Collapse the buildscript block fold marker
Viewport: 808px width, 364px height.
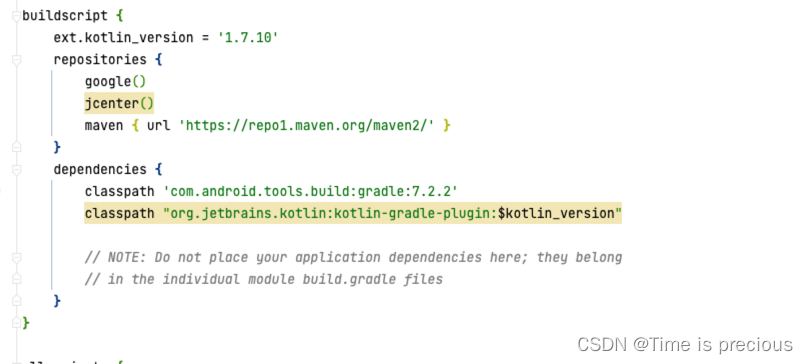click(x=16, y=16)
